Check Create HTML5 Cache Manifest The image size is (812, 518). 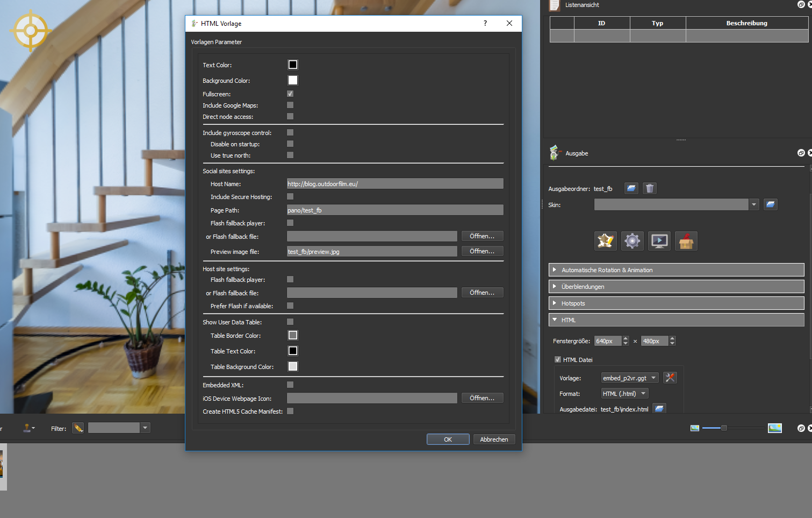[x=290, y=411]
